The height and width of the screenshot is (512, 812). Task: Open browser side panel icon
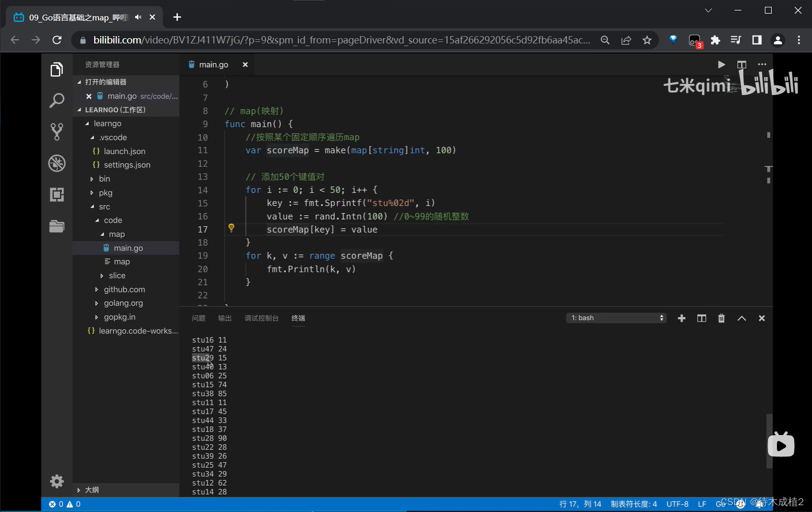click(757, 40)
